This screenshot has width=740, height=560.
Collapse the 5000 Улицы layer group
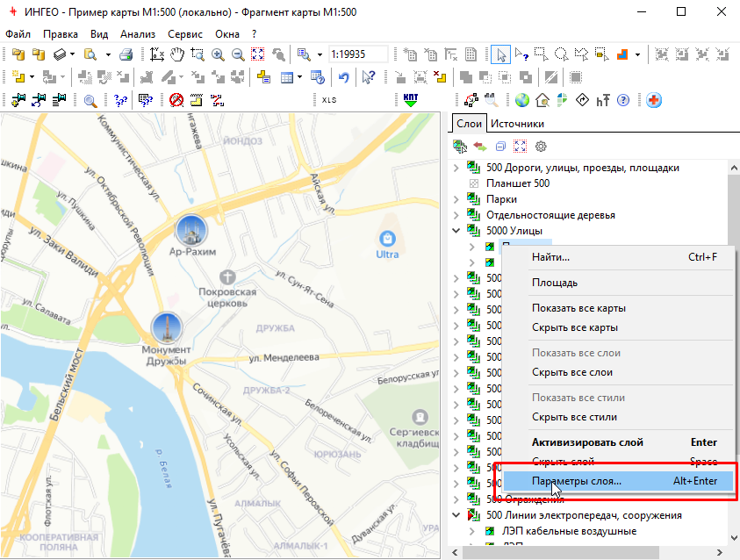(x=456, y=231)
